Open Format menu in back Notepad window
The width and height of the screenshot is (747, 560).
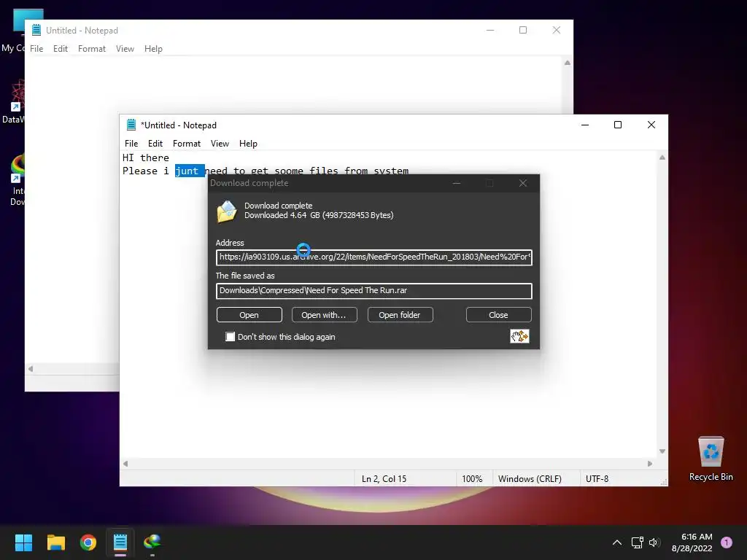pos(91,49)
